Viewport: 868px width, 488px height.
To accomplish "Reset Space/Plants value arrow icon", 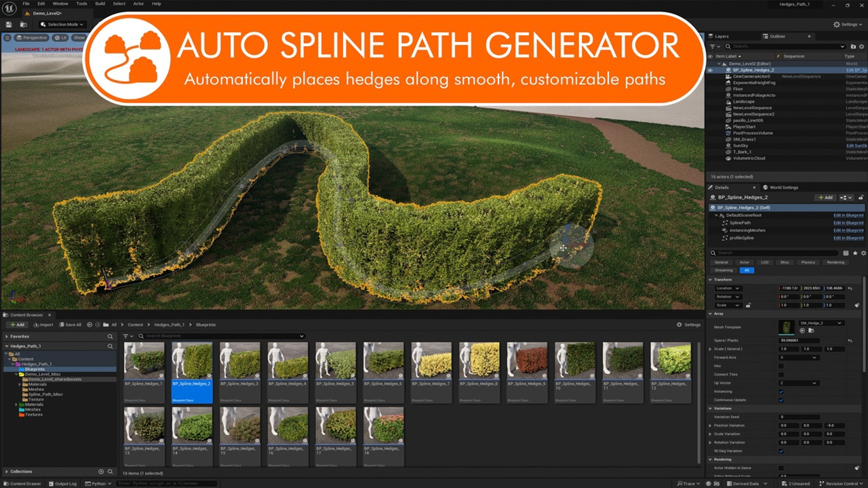I will point(850,341).
